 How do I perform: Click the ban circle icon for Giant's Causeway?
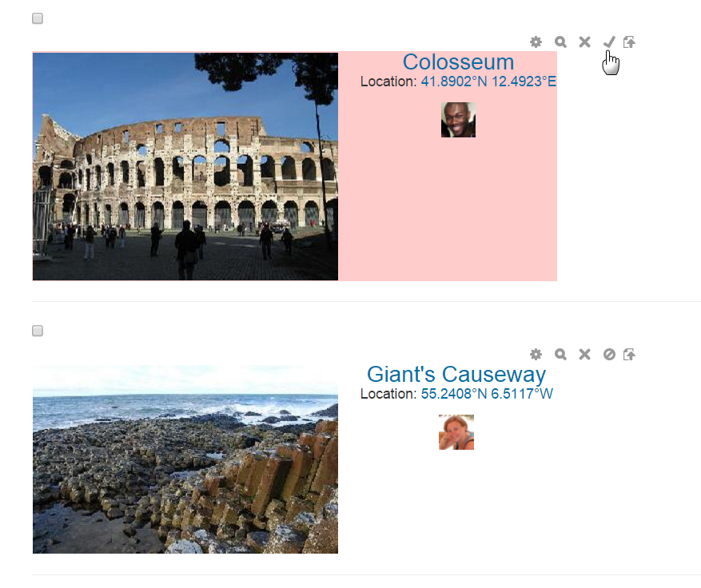pyautogui.click(x=609, y=355)
